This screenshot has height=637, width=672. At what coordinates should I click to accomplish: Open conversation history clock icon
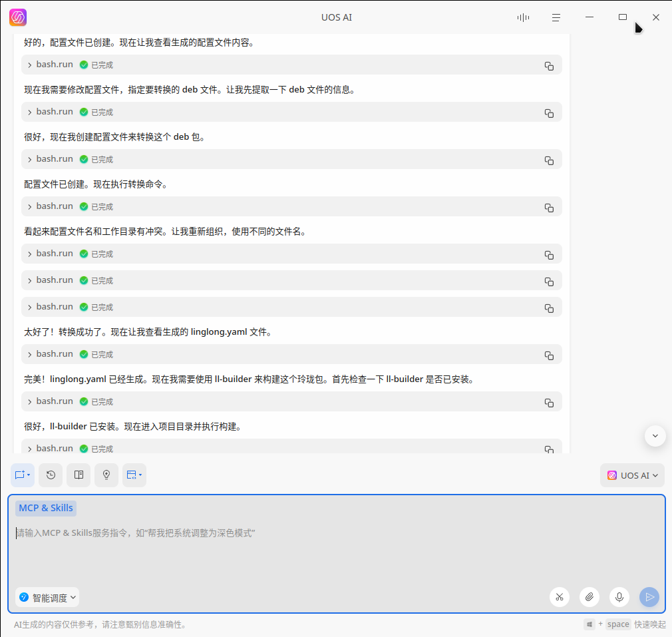[51, 475]
